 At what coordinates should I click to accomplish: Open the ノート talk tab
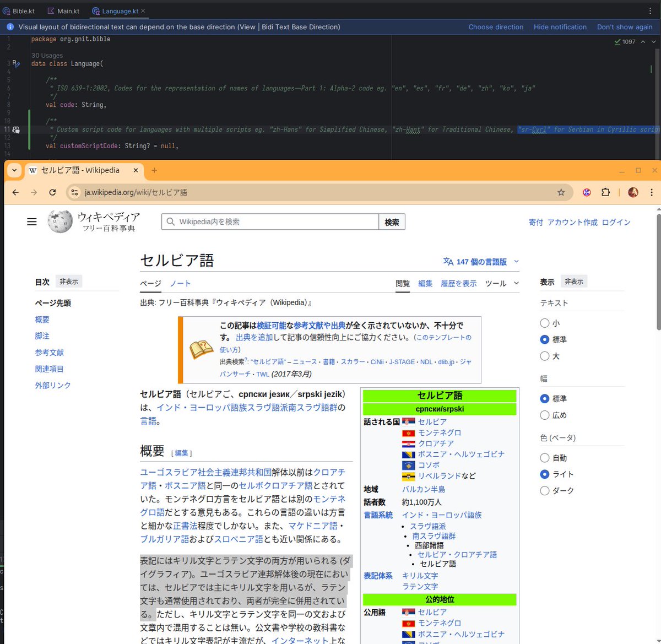coord(180,284)
